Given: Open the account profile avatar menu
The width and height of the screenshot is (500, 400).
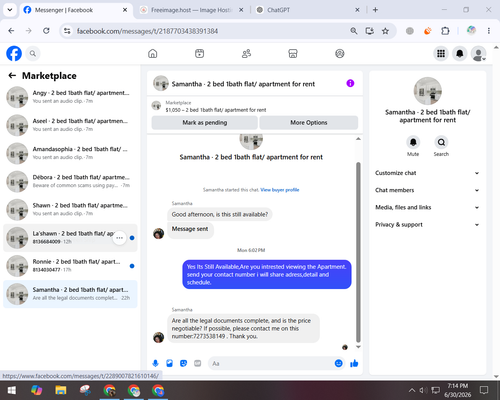Looking at the screenshot, I should [x=478, y=53].
